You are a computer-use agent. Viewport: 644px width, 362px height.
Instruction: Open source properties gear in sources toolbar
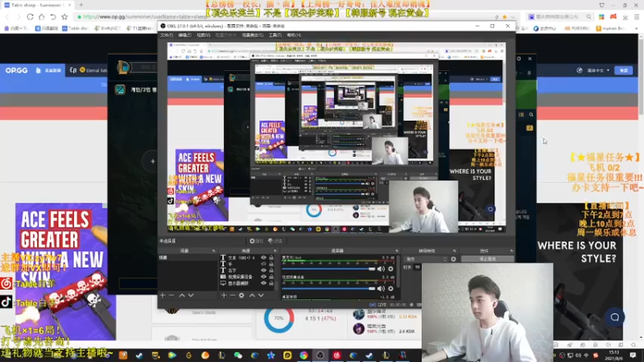(242, 295)
